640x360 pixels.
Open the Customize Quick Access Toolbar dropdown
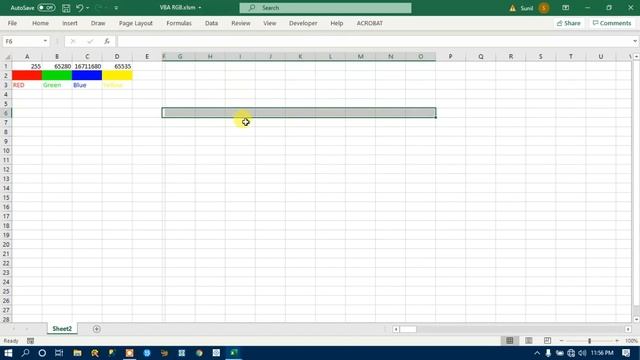pos(116,8)
